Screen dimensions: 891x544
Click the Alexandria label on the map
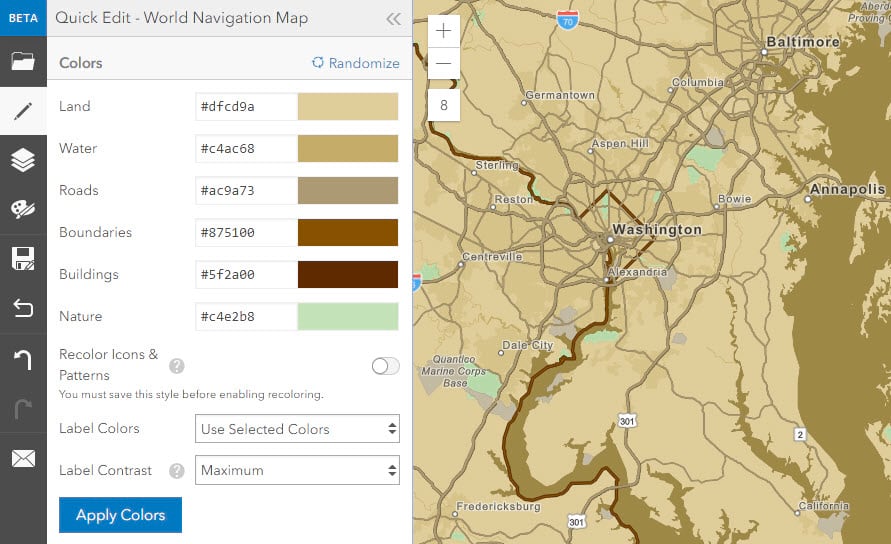(x=638, y=272)
